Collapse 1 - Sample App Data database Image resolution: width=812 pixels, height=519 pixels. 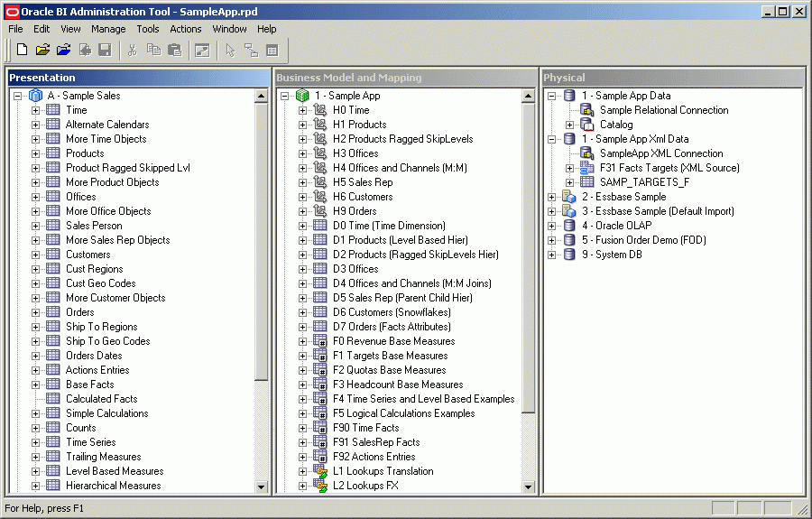[x=552, y=96]
